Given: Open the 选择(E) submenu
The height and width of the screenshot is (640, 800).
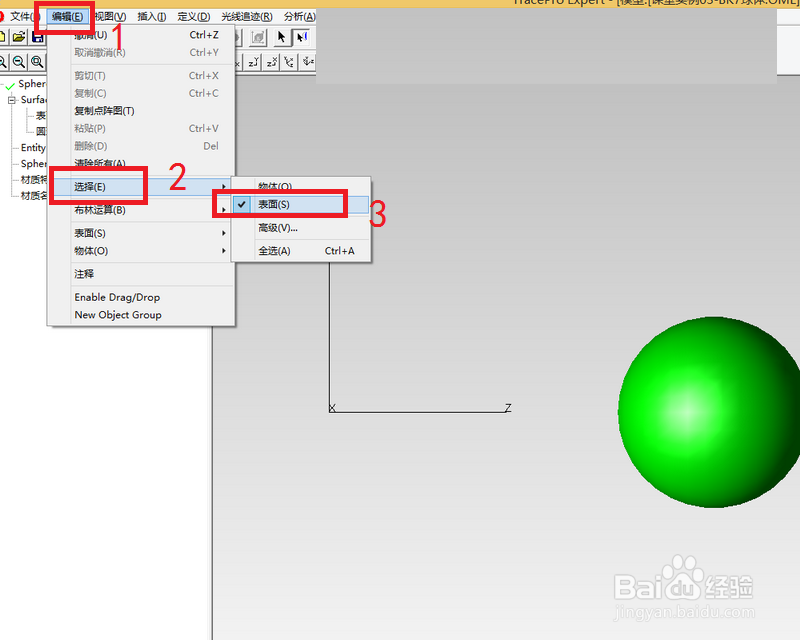Looking at the screenshot, I should [141, 186].
